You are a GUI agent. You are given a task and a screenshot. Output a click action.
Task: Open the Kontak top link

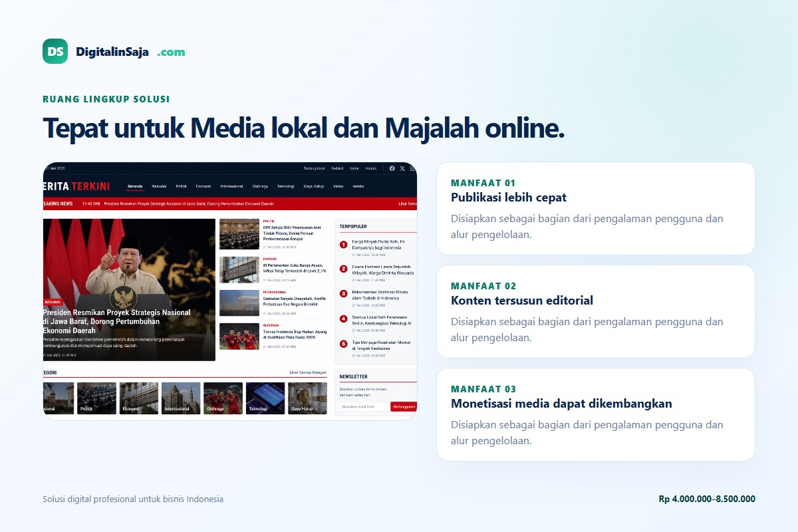pyautogui.click(x=371, y=168)
